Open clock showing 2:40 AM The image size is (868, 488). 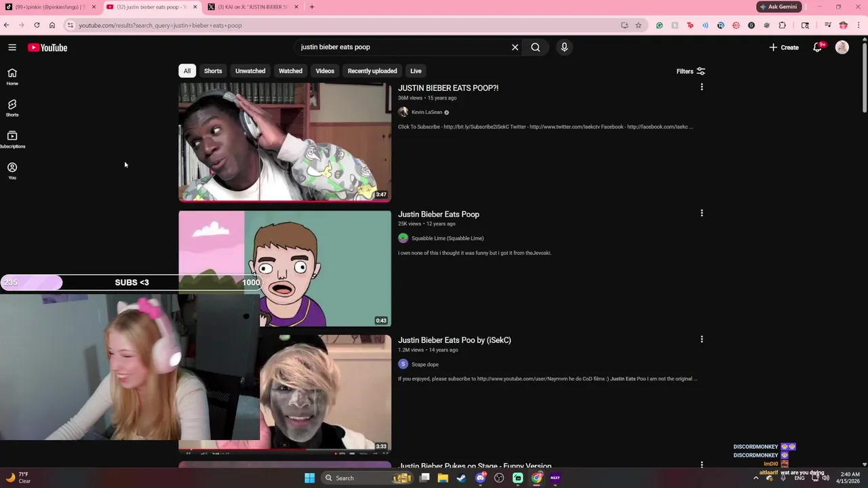point(850,478)
